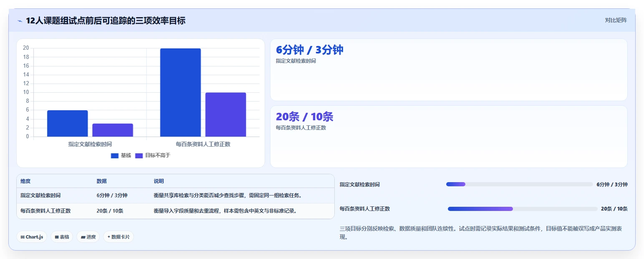
Task: Click the baseline bar for 每百条资料人工修正数
Action: 180,92
